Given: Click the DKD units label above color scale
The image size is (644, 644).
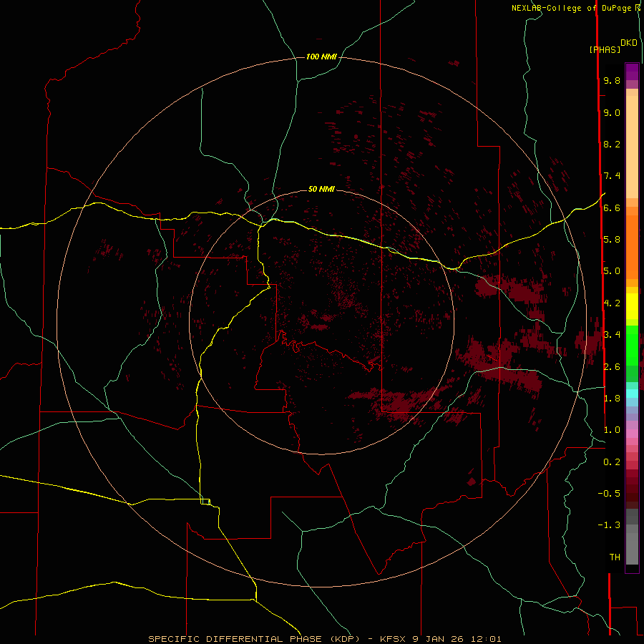Looking at the screenshot, I should tap(629, 43).
